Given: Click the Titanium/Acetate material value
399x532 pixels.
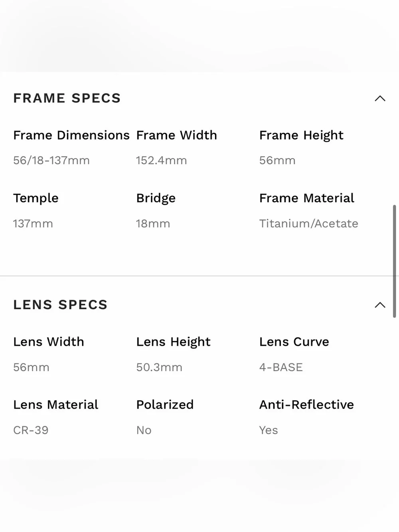Looking at the screenshot, I should coord(309,223).
